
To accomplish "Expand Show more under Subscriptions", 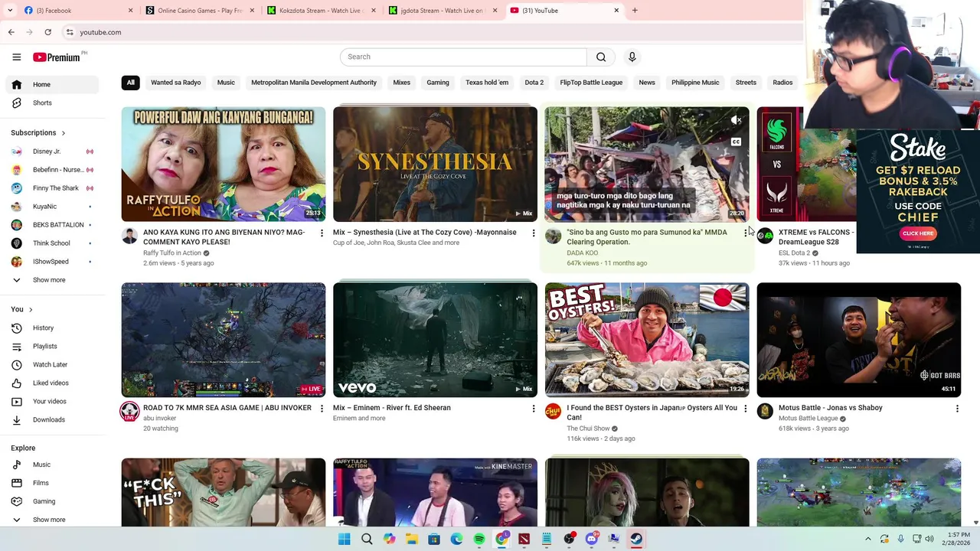I will [52, 280].
